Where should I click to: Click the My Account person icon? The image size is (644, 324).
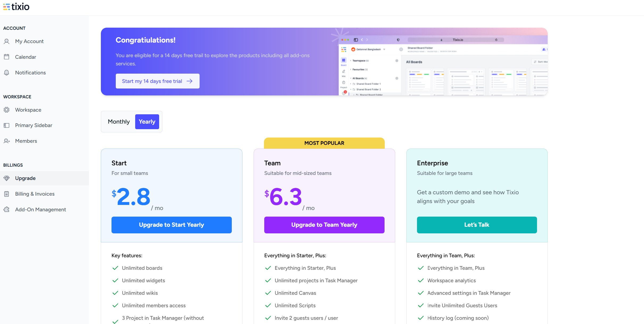tap(7, 41)
